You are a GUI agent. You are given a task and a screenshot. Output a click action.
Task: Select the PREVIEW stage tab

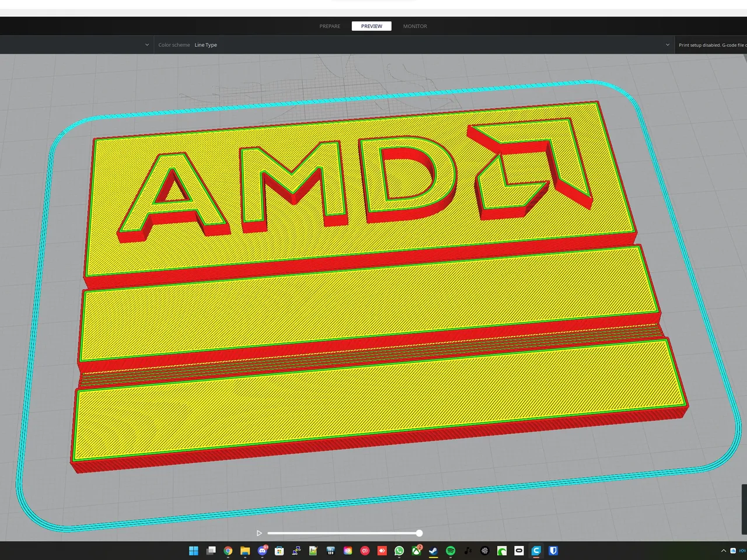click(371, 26)
